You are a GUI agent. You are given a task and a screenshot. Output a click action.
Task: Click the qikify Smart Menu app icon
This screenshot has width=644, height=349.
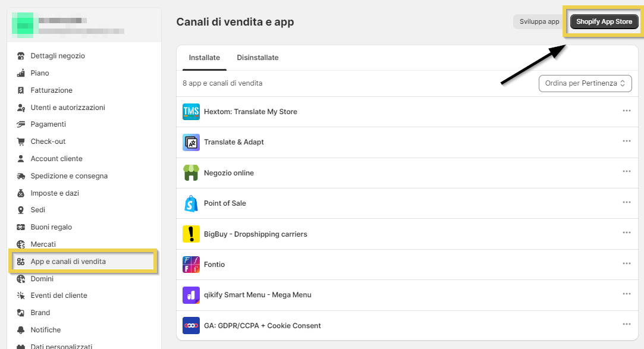(191, 295)
